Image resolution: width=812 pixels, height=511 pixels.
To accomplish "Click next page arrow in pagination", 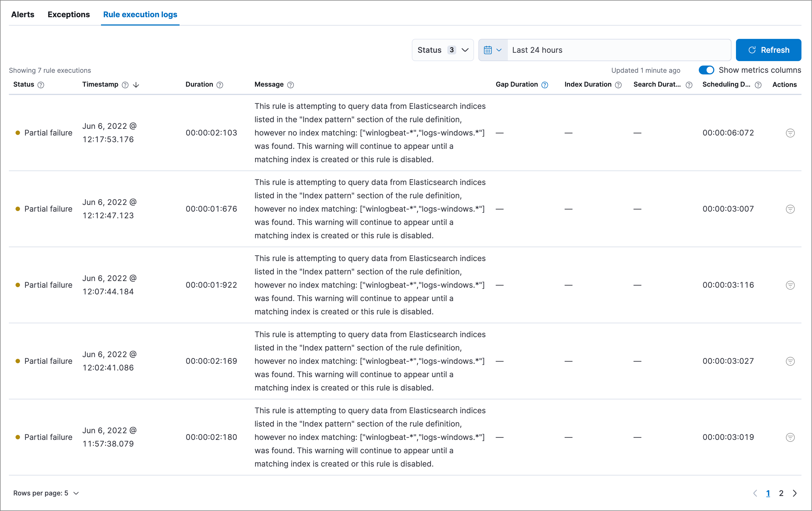I will (795, 493).
